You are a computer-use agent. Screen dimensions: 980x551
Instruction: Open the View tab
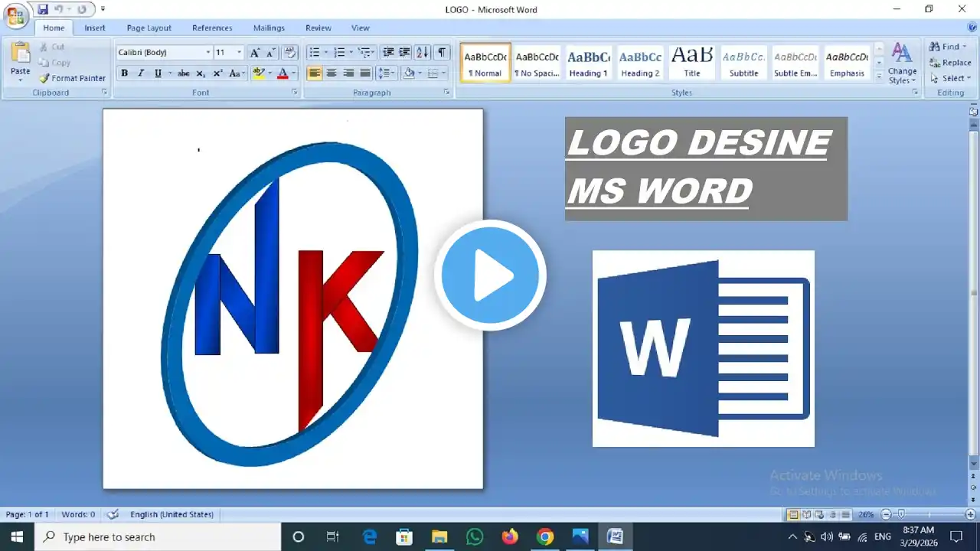coord(360,28)
